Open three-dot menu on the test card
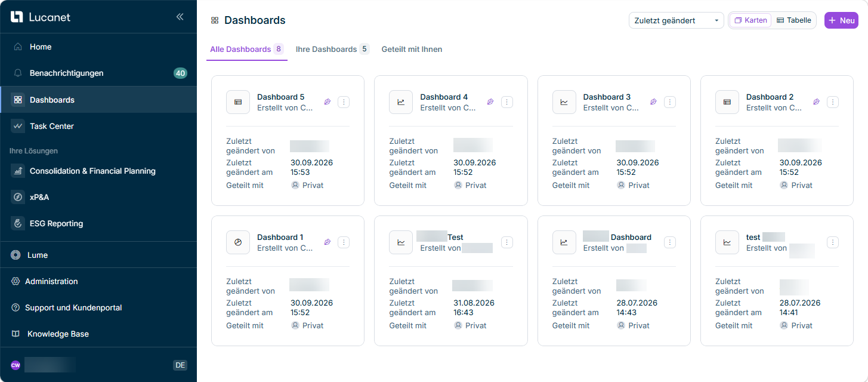 [x=833, y=242]
